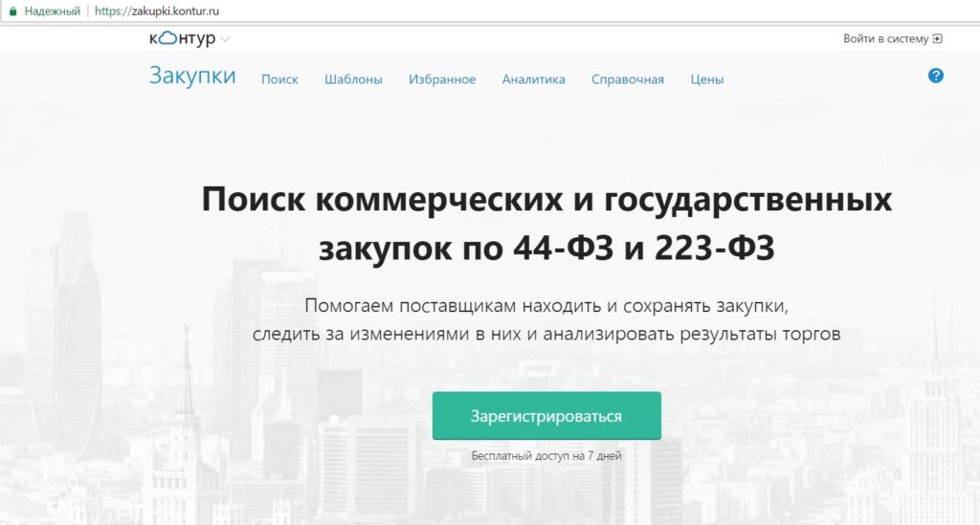
Task: Click the Закупки product title link
Action: tap(192, 76)
